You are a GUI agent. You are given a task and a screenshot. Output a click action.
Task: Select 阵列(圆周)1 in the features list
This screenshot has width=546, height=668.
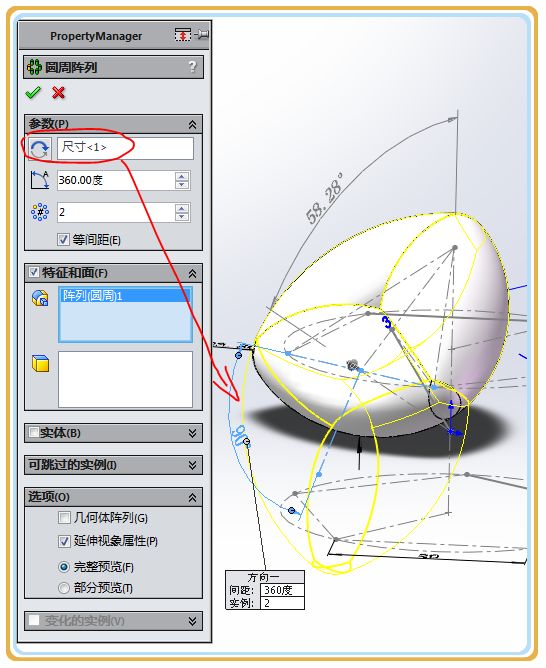(125, 295)
